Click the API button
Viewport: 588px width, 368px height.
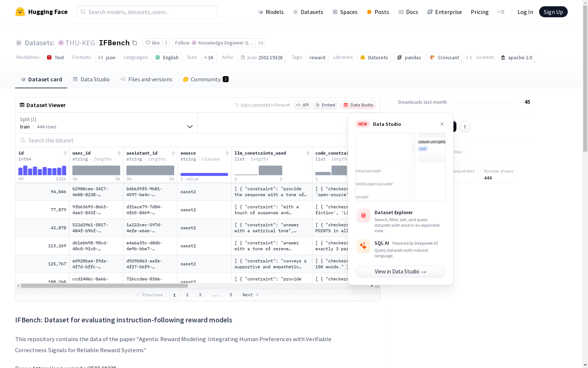tap(302, 105)
